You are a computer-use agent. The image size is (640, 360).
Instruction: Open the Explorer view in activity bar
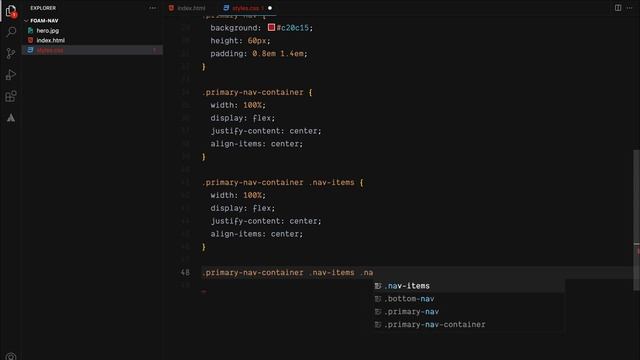click(x=11, y=11)
